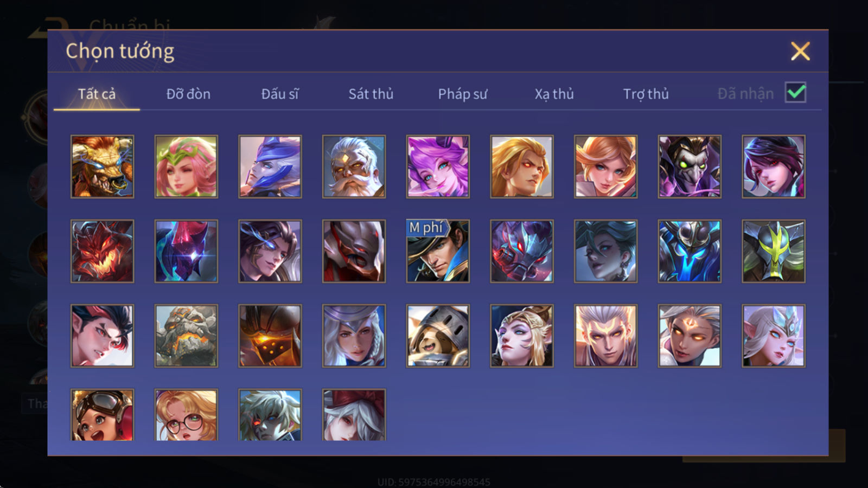This screenshot has height=488, width=868.
Task: Select the hero marked 'M phí'
Action: 438,251
